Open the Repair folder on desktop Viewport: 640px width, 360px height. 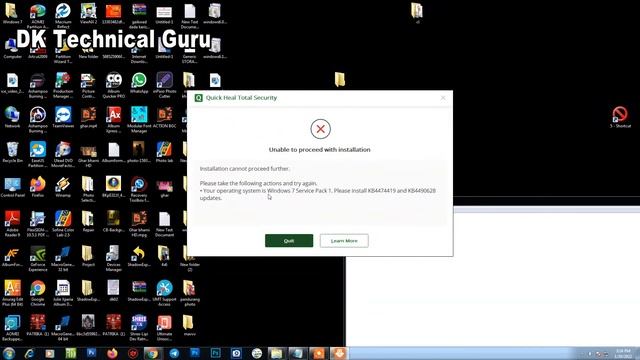(88, 222)
